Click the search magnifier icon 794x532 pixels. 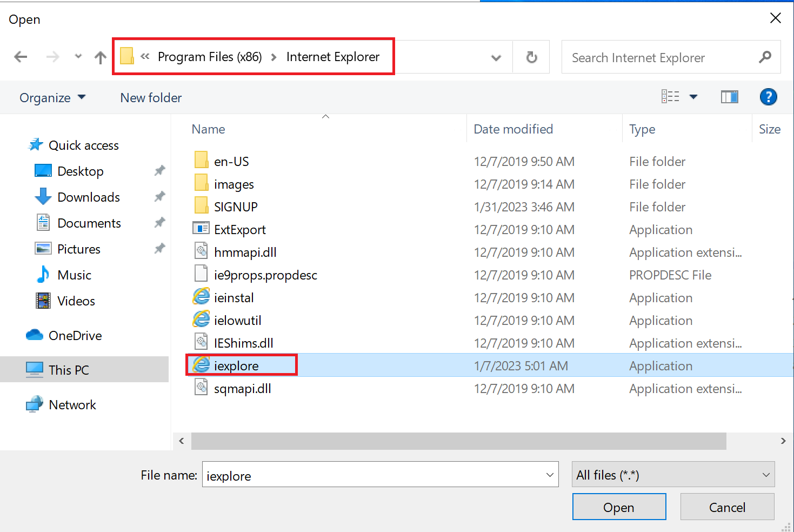tap(765, 57)
